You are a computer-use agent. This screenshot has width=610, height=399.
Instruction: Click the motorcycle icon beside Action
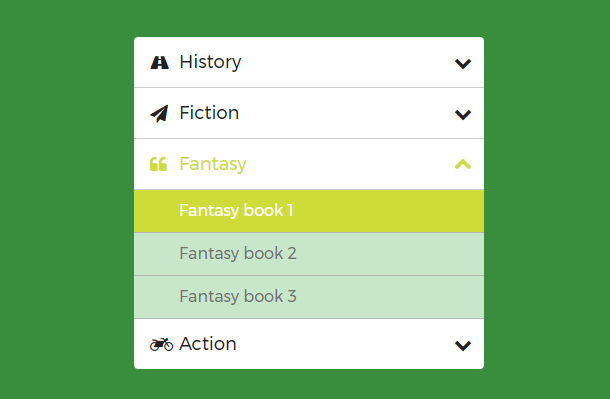(x=161, y=344)
